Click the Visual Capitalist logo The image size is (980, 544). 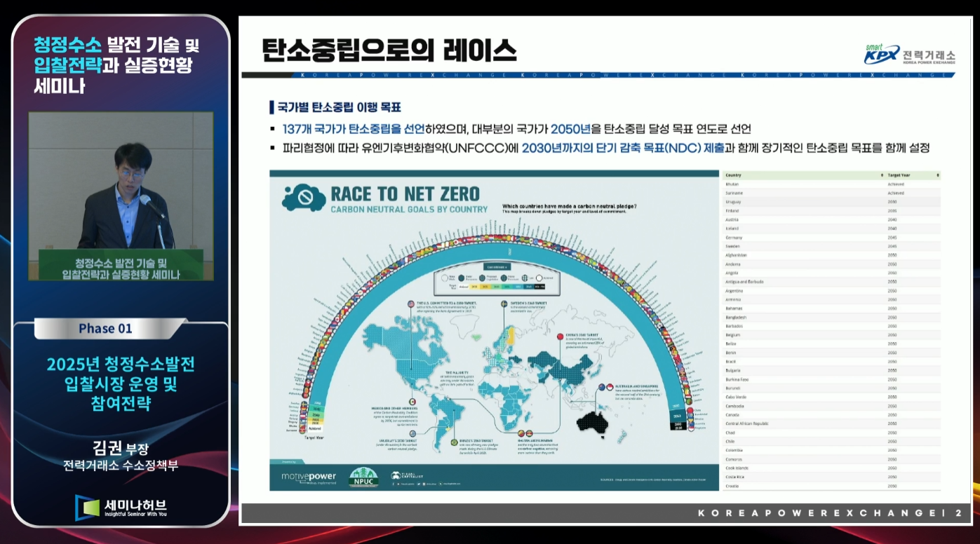(407, 477)
